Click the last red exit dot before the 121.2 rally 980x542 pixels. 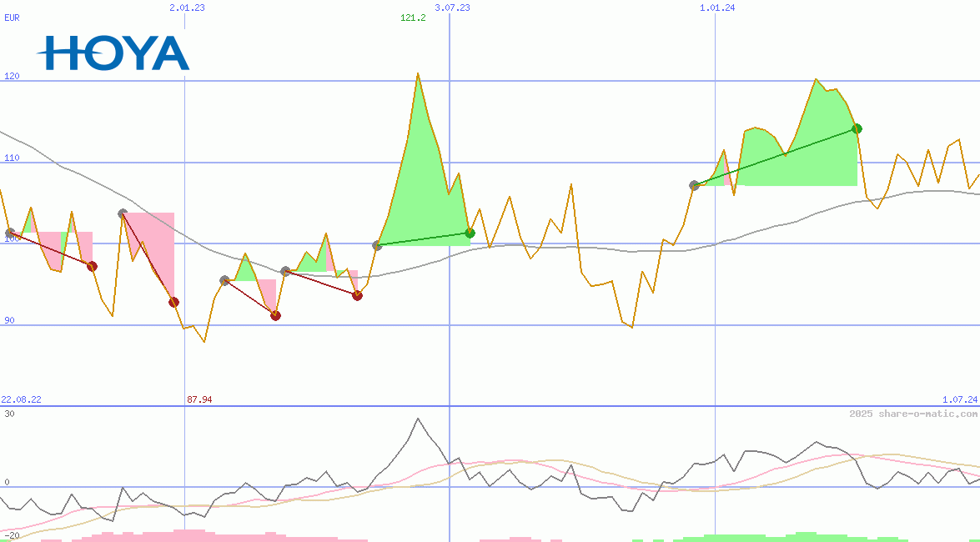(x=358, y=296)
